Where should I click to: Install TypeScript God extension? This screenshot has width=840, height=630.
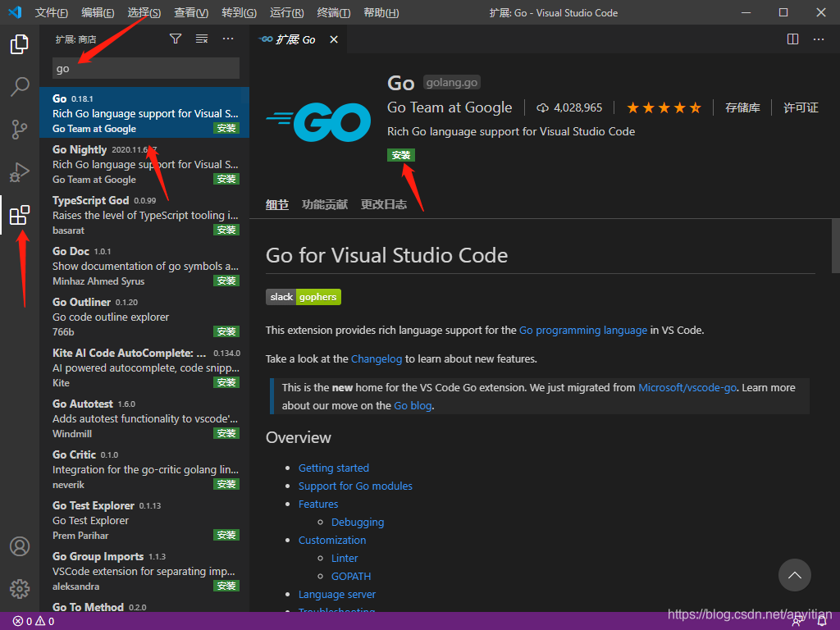click(x=226, y=231)
